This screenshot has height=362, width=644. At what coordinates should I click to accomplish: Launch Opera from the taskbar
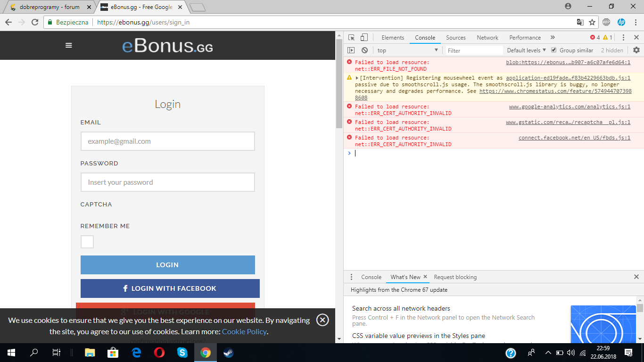point(159,353)
